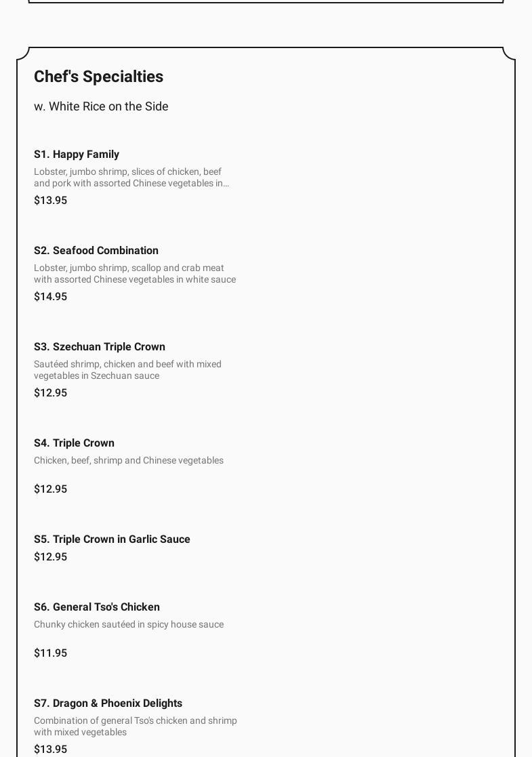The width and height of the screenshot is (532, 757).
Task: Pick S6. General Tso's Chicken
Action: (x=97, y=607)
